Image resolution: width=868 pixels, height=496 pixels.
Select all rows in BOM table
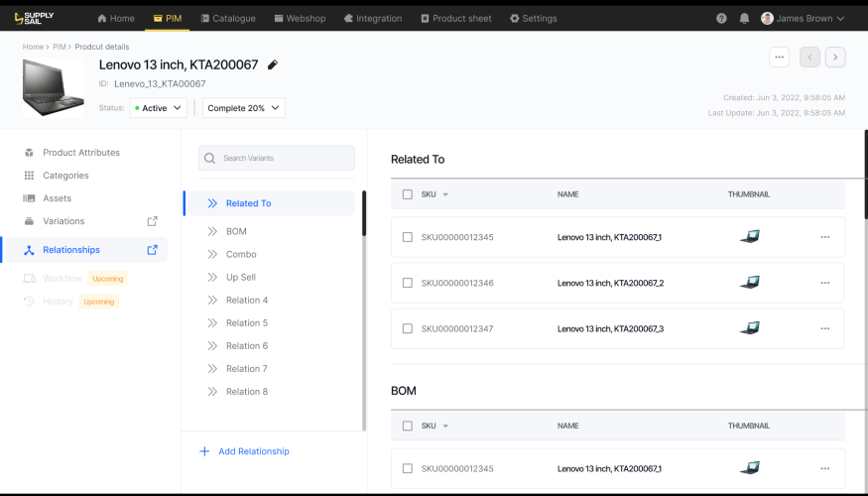click(x=408, y=426)
